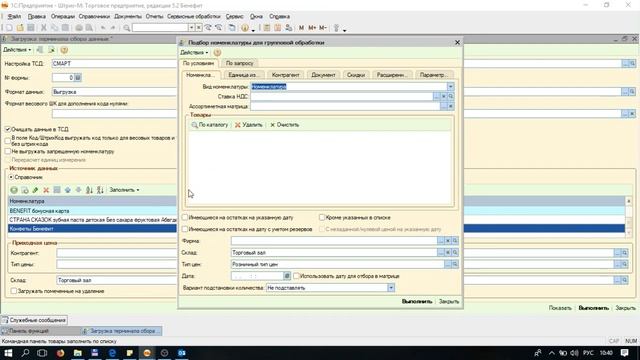Image resolution: width=640 pixels, height=360 pixels.
Task: Open the Сервисные обработки menu
Action: [194, 16]
